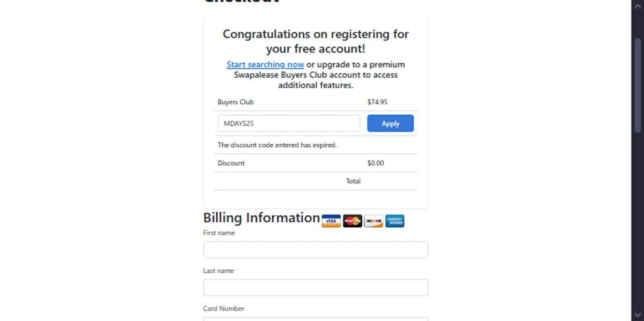Image resolution: width=644 pixels, height=321 pixels.
Task: Click the Total row label
Action: pos(353,181)
